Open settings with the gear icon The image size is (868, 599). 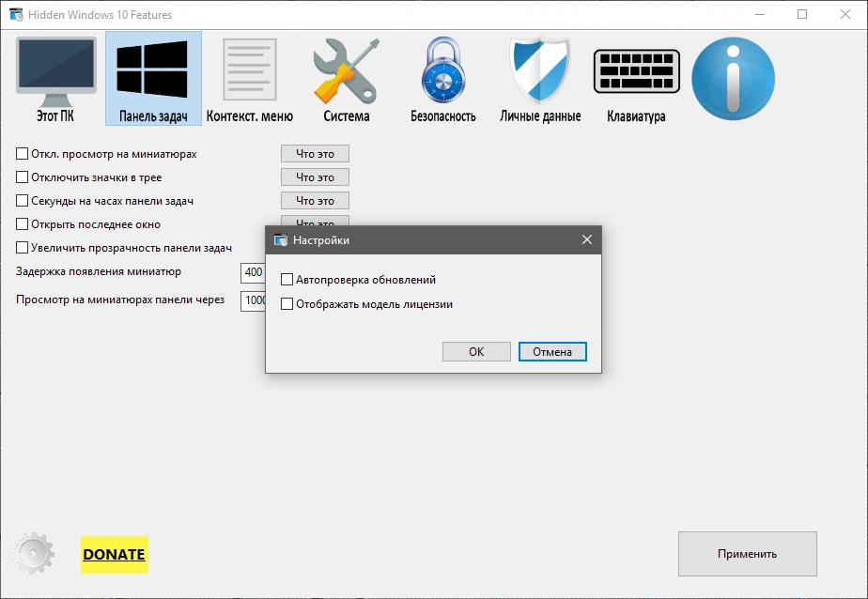click(x=33, y=553)
